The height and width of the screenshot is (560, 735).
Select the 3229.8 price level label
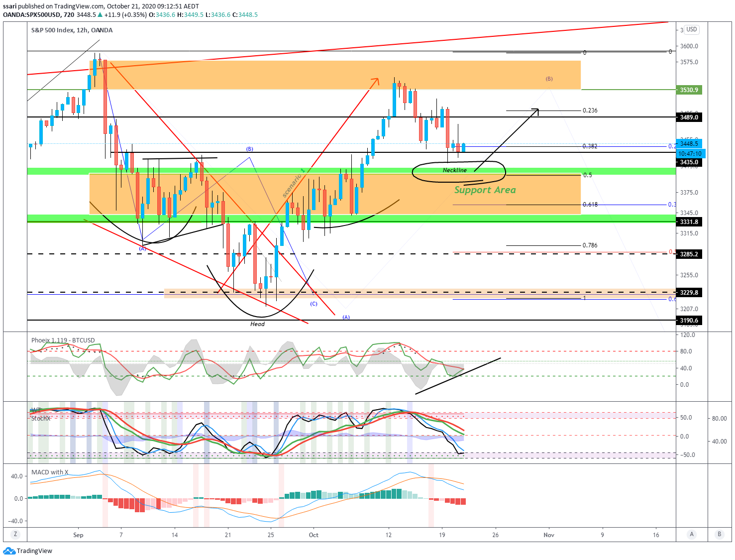point(689,293)
